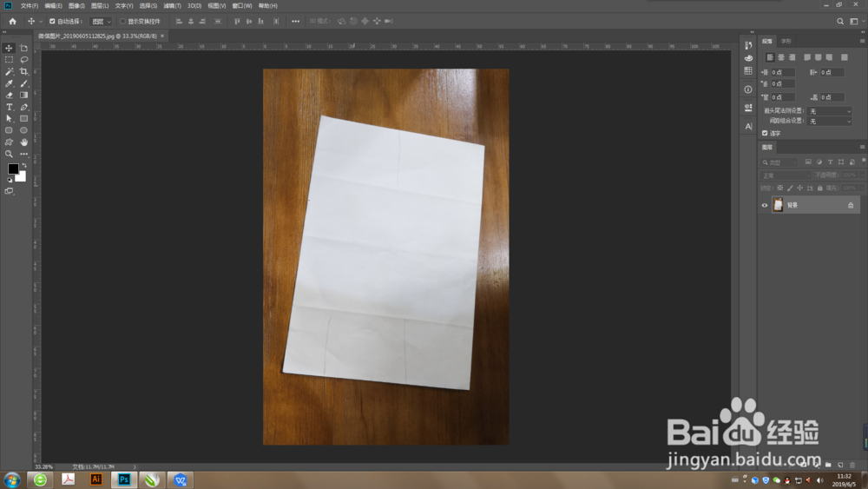Enable the Show Transform Controls checkbox
This screenshot has width=868, height=489.
(x=123, y=22)
